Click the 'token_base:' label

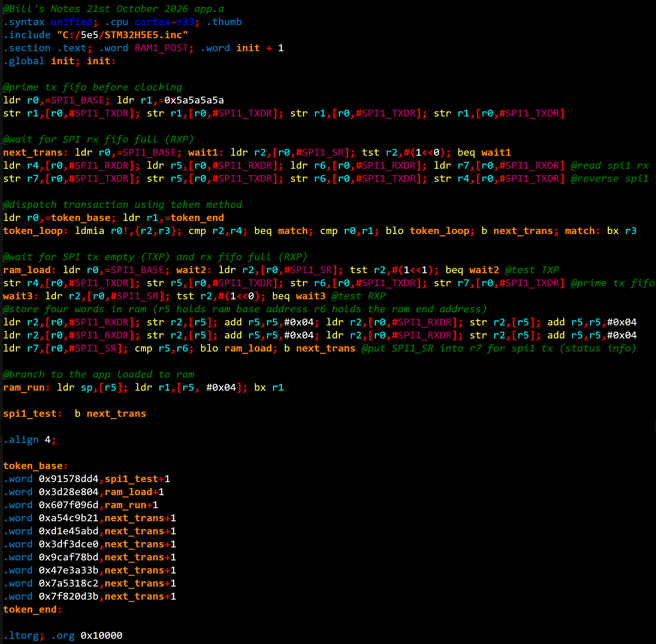(36, 466)
